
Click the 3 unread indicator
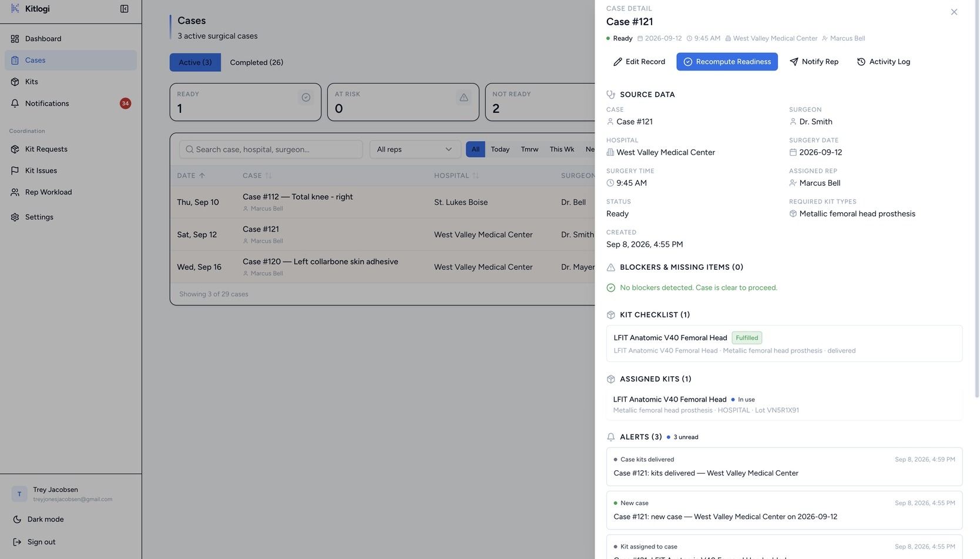682,437
